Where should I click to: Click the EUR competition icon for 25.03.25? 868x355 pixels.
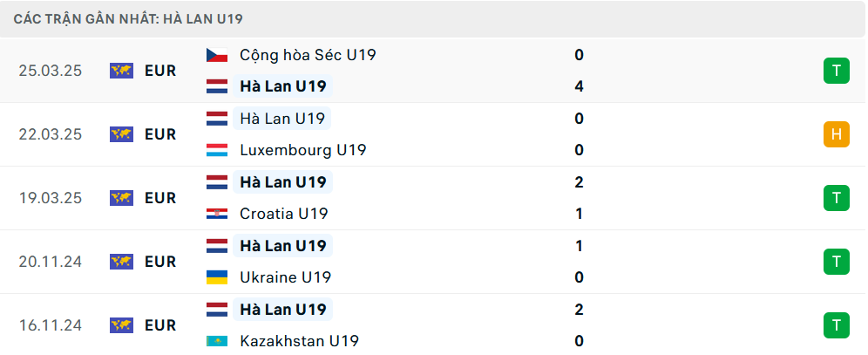(121, 71)
